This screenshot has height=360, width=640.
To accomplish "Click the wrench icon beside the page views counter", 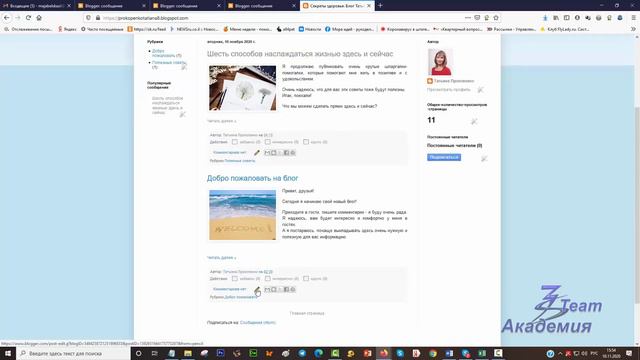I will click(x=474, y=121).
